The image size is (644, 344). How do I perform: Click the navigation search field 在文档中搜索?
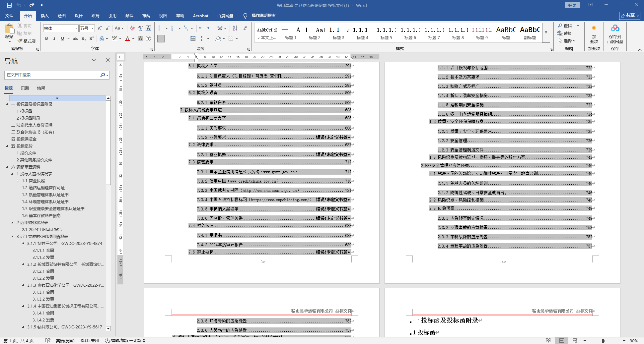pyautogui.click(x=52, y=75)
